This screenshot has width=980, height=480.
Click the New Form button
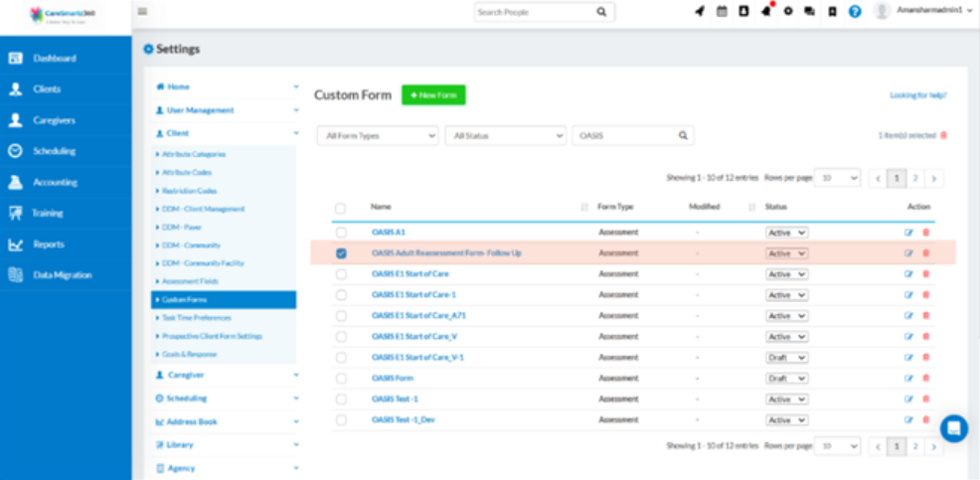click(433, 95)
